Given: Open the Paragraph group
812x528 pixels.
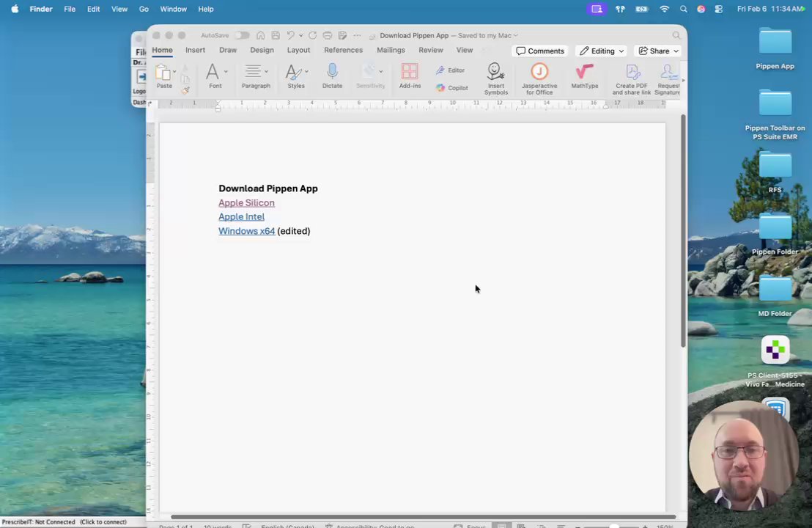Looking at the screenshot, I should click(x=256, y=76).
